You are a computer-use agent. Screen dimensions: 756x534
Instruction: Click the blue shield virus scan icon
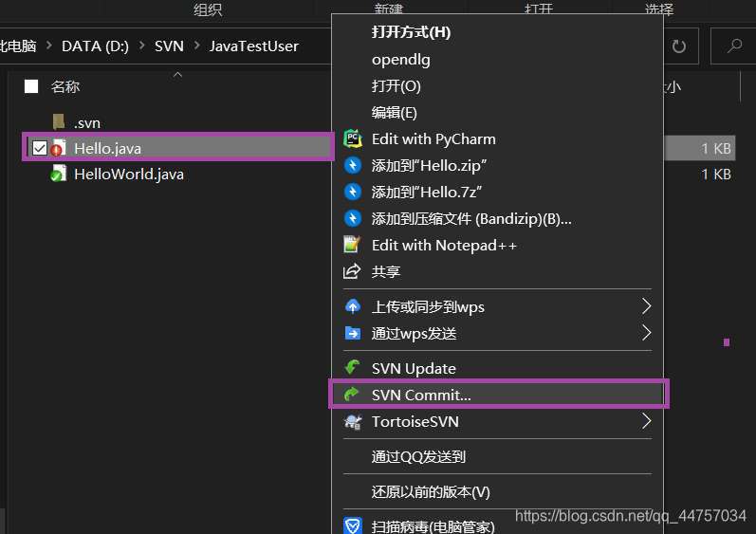[353, 525]
